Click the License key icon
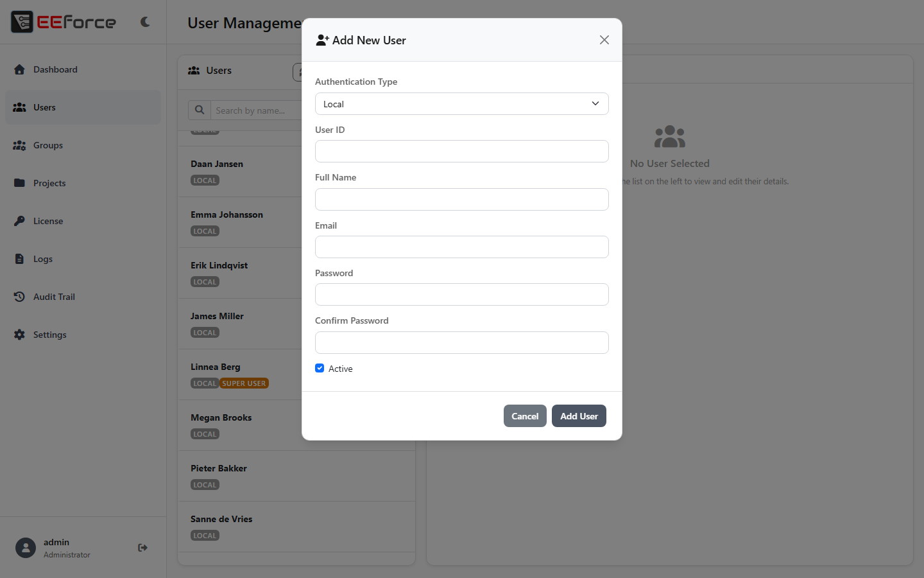The height and width of the screenshot is (578, 924). (x=19, y=221)
